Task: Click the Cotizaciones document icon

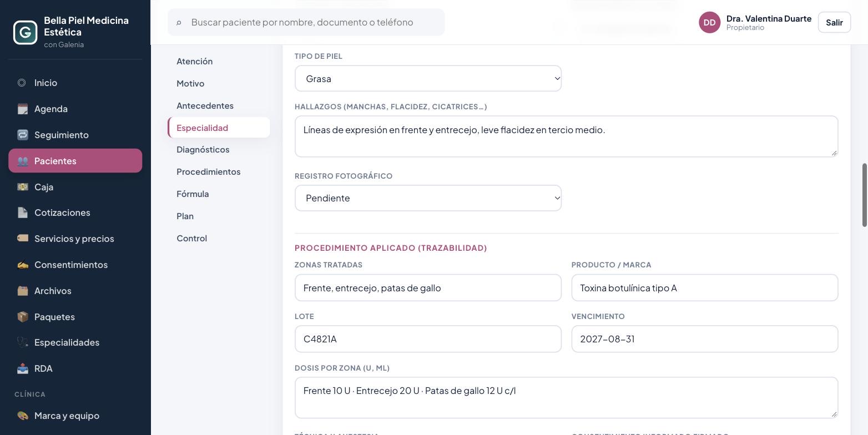Action: coord(22,213)
